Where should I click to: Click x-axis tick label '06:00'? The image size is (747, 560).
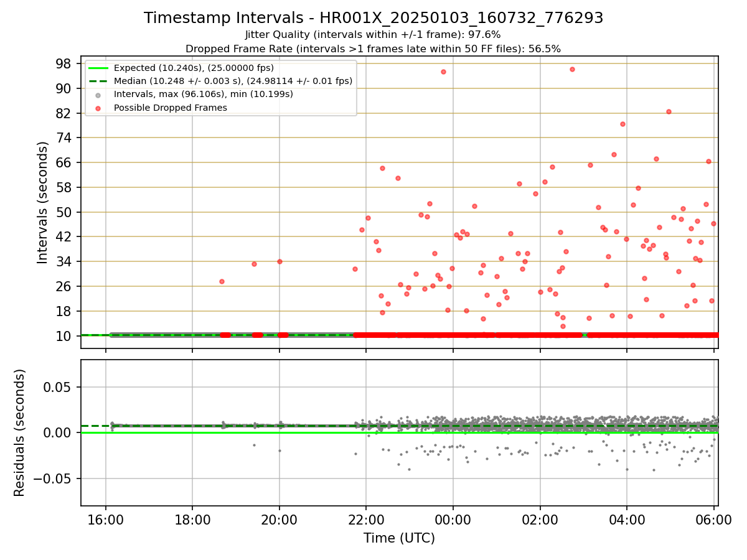click(713, 518)
